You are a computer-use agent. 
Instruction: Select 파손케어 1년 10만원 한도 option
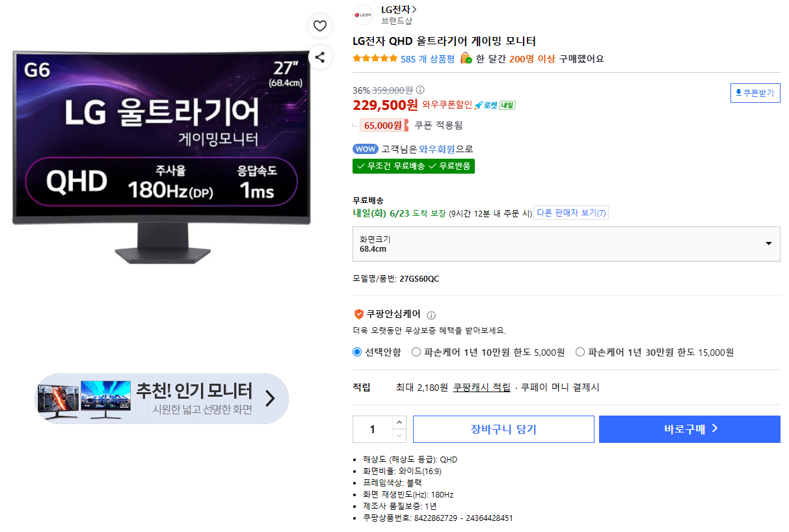coord(416,352)
